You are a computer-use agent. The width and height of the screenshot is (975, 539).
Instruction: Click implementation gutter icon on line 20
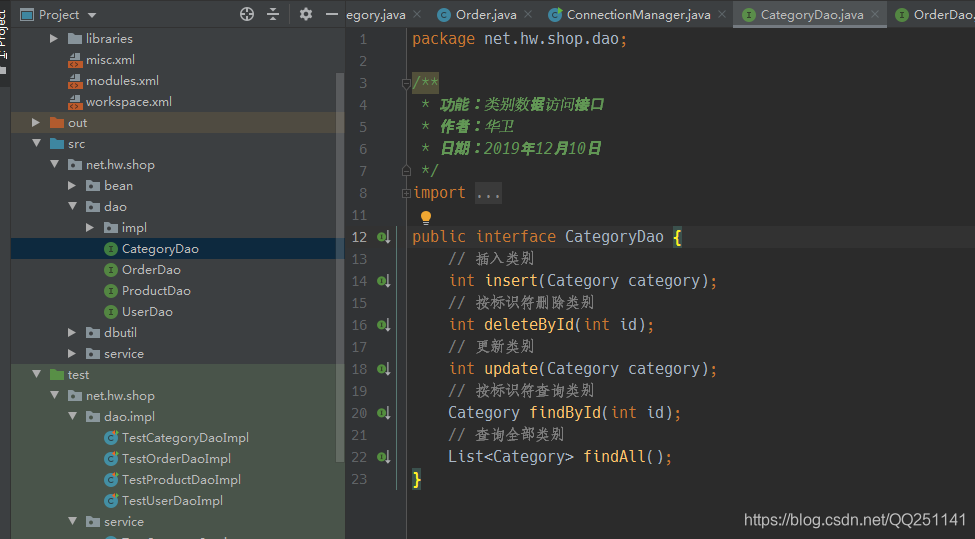384,413
